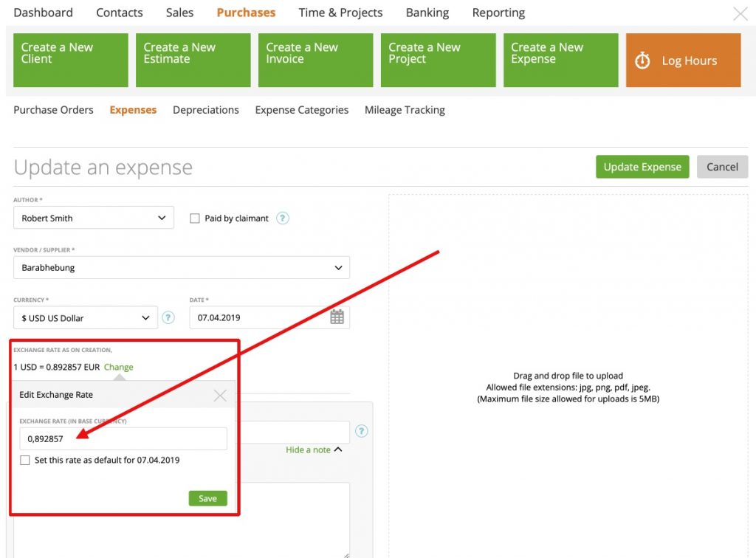Screen dimensions: 756x558
Task: Open the Reporting menu
Action: (498, 13)
